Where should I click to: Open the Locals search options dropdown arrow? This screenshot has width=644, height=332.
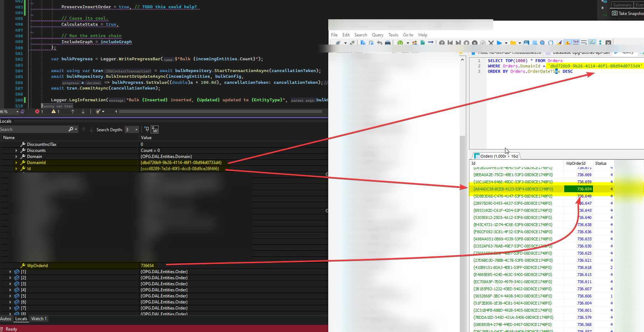tap(76, 129)
